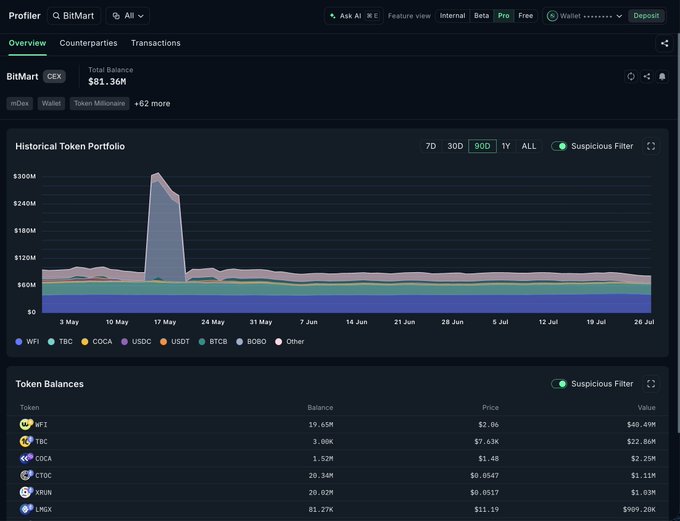Click the Token column header
This screenshot has width=680, height=521.
coord(29,407)
